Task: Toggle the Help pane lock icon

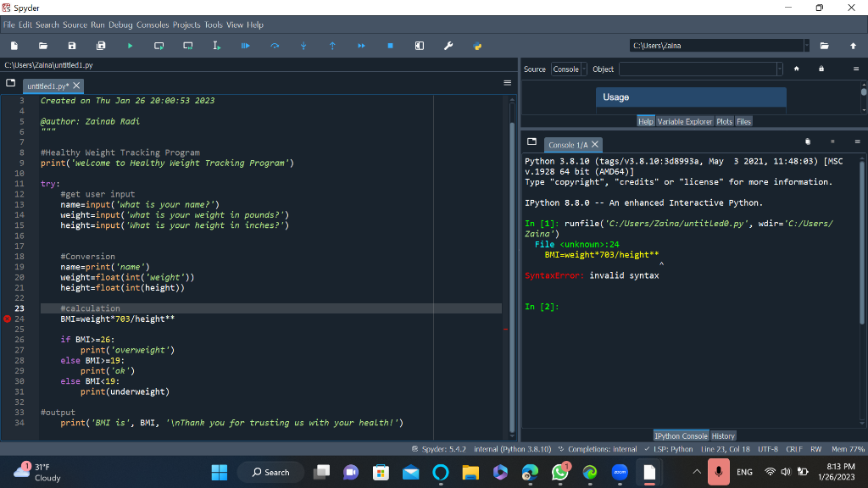Action: click(821, 69)
